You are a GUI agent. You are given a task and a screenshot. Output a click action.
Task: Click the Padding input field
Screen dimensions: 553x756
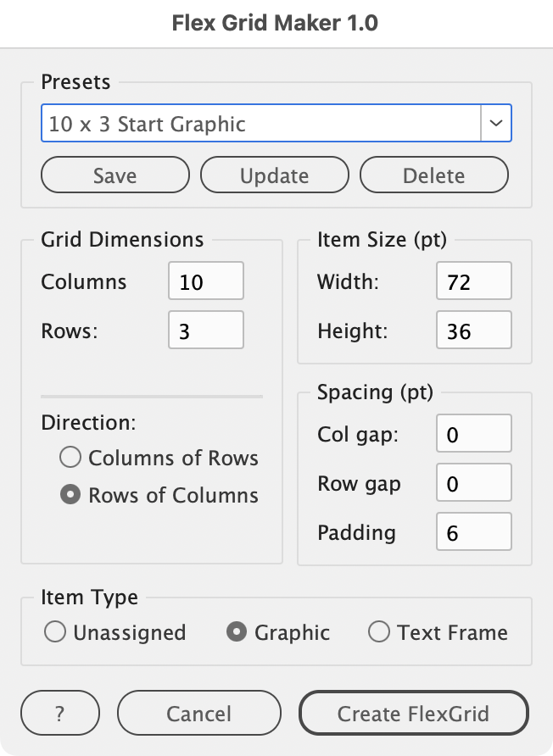pyautogui.click(x=474, y=533)
